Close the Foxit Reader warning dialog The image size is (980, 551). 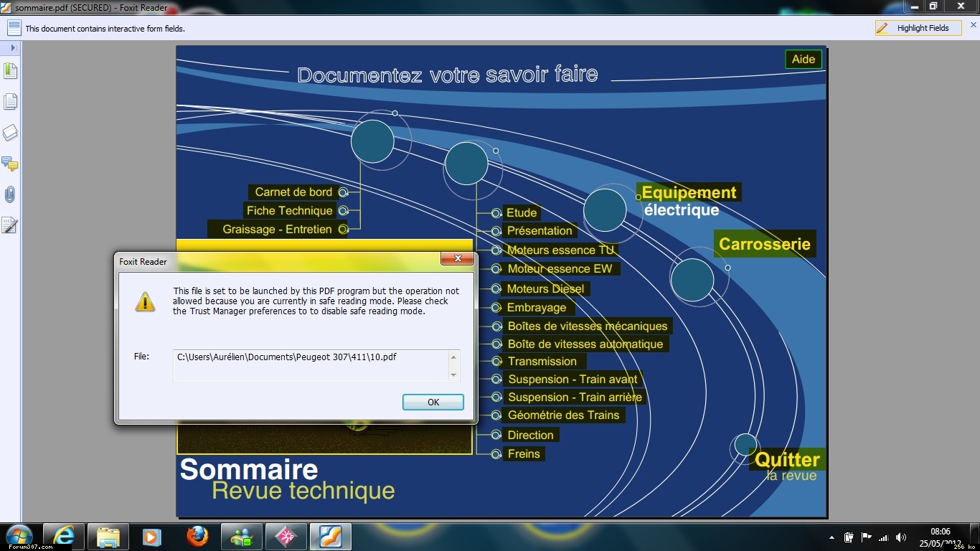457,259
